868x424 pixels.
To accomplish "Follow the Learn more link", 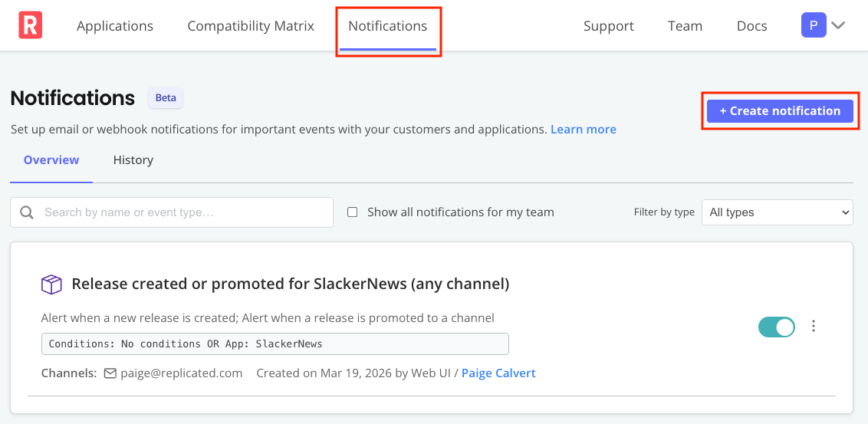I will click(583, 130).
